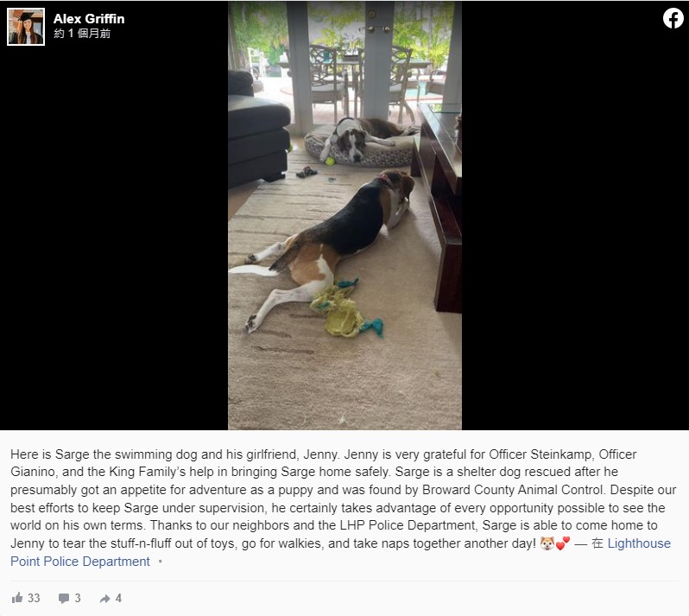View the 3 comments count
689x616 pixels.
tap(78, 598)
